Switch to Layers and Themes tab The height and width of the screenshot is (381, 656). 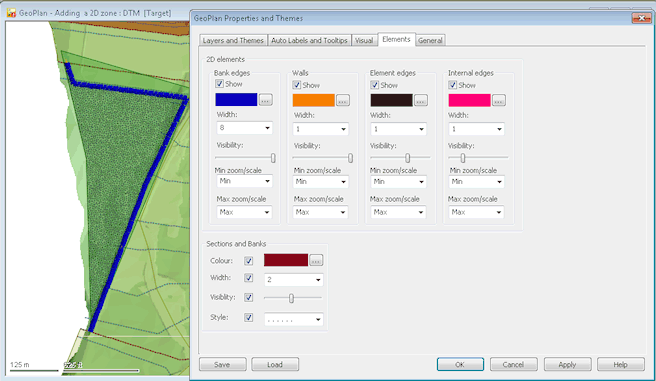click(x=233, y=41)
